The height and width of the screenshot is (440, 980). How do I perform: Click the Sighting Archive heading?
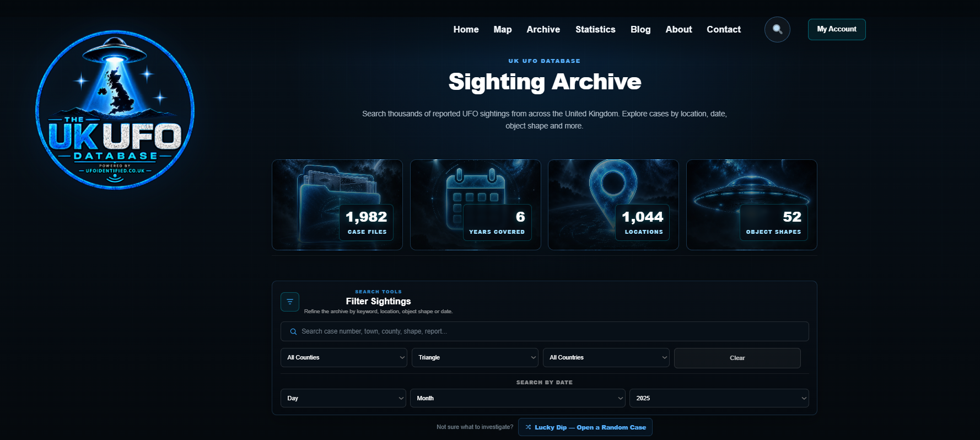point(545,82)
